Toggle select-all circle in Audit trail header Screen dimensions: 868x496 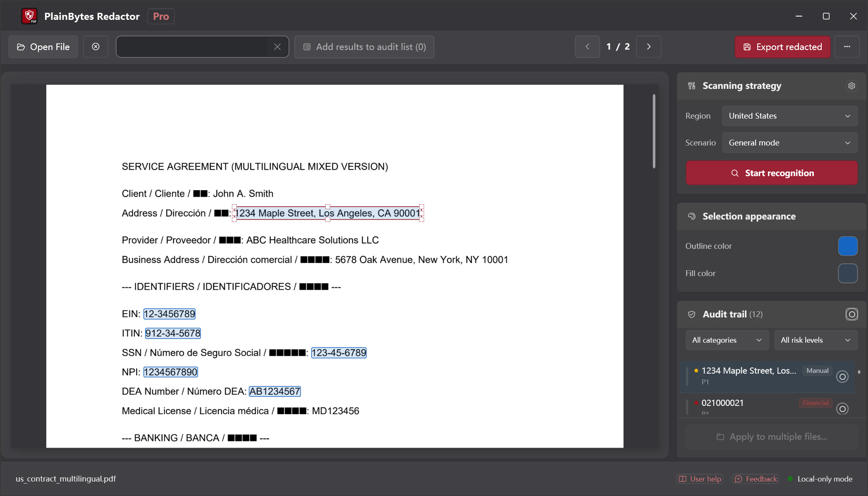(x=851, y=315)
